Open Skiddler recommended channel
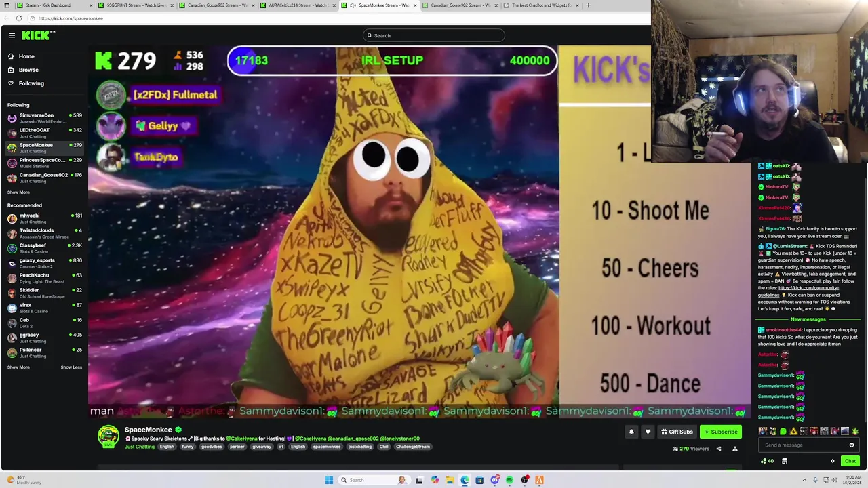Image resolution: width=868 pixels, height=488 pixels. click(x=44, y=293)
